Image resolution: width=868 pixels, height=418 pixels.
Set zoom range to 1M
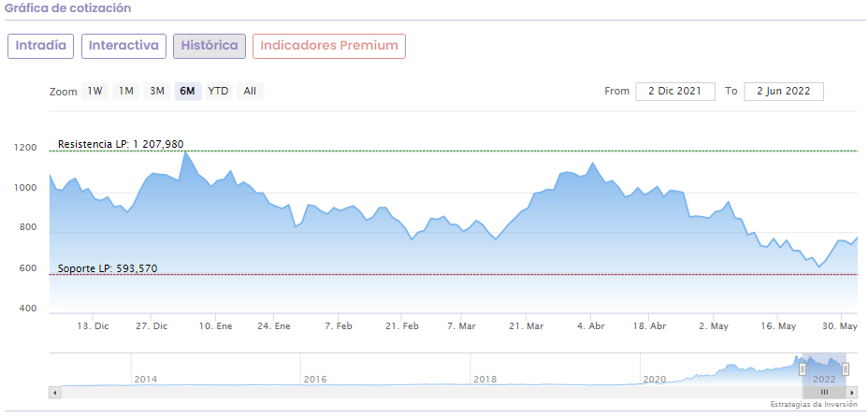pyautogui.click(x=126, y=92)
